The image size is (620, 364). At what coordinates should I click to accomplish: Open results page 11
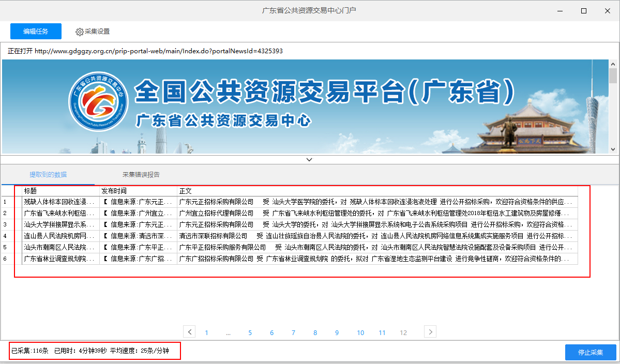coord(382,333)
